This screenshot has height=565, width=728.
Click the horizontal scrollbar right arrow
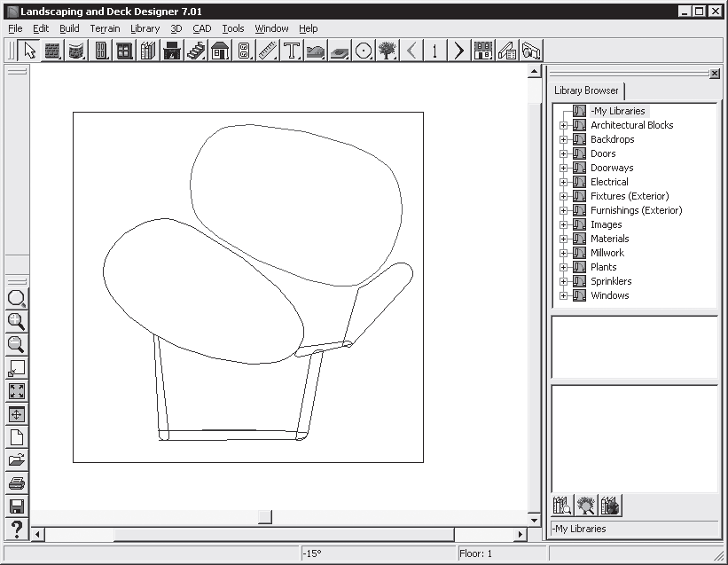coord(521,535)
